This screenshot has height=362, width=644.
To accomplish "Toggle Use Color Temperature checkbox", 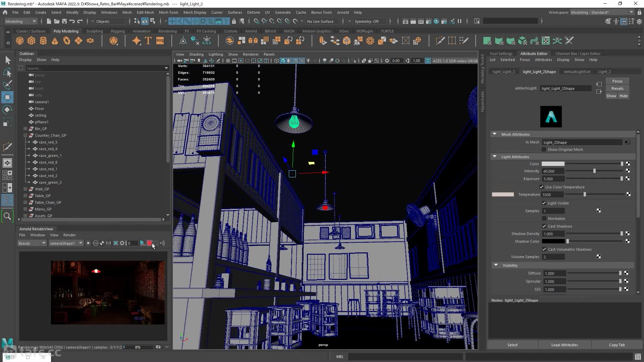I will [541, 187].
